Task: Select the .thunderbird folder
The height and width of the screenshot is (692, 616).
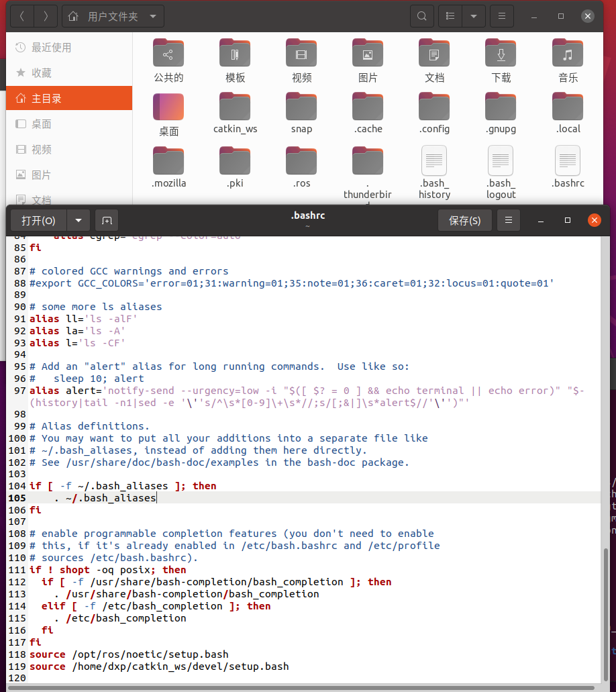Action: (368, 161)
